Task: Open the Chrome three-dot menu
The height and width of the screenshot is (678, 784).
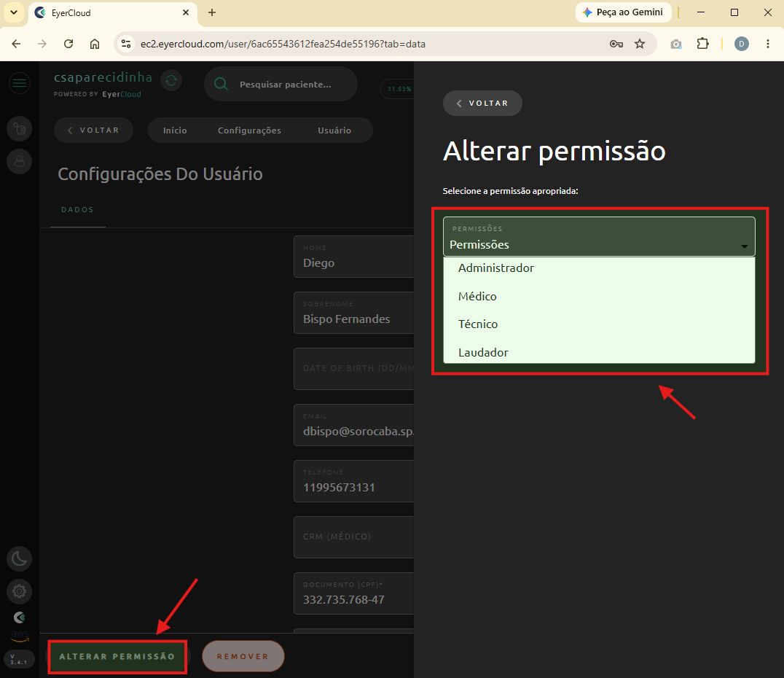Action: tap(768, 44)
